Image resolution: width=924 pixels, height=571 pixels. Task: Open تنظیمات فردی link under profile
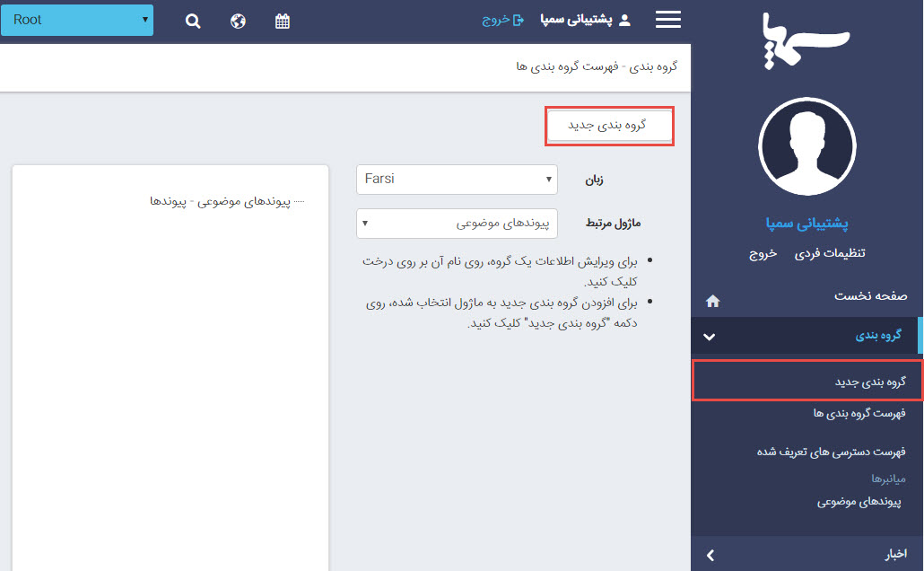830,254
